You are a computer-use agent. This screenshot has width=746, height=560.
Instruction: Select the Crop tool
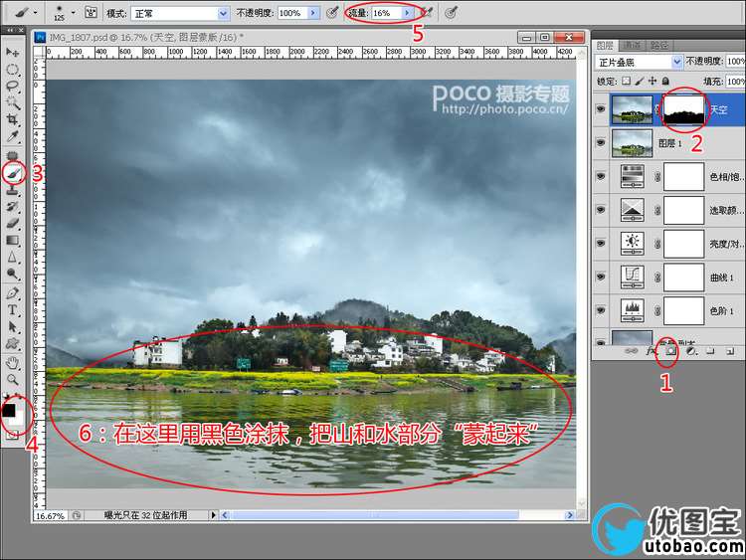coord(12,119)
